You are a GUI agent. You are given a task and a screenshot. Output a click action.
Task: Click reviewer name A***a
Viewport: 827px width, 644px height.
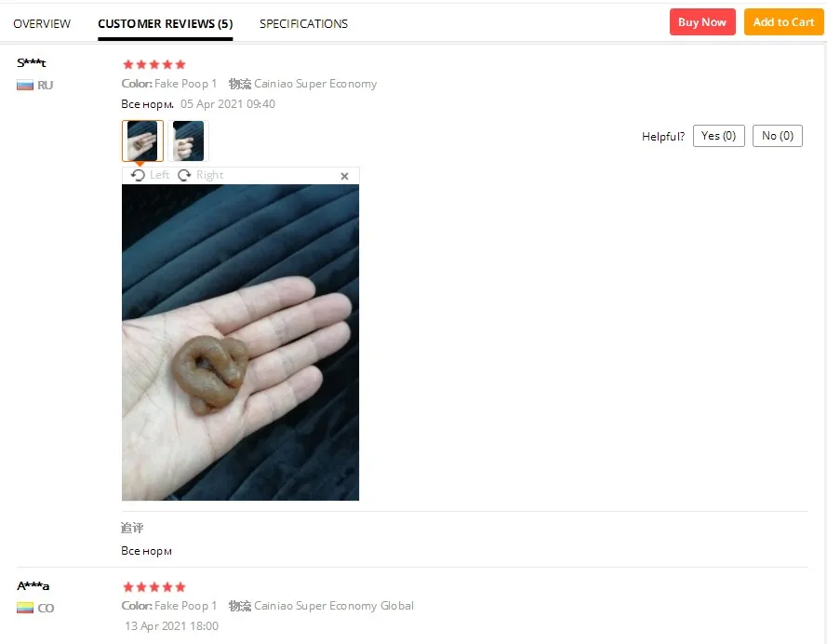pyautogui.click(x=33, y=585)
